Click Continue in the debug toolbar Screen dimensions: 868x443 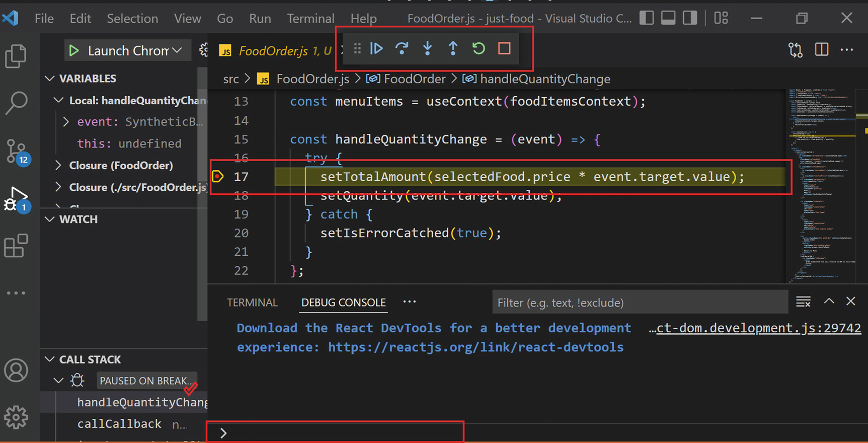click(376, 49)
